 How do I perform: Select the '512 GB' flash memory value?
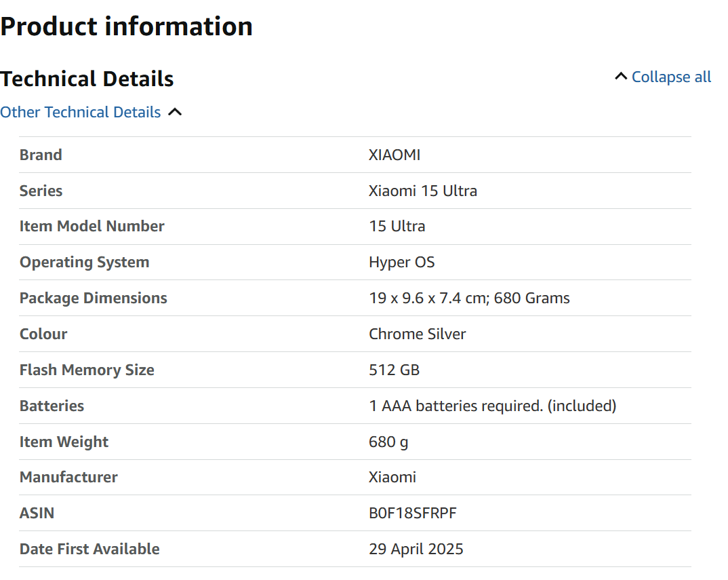[394, 370]
